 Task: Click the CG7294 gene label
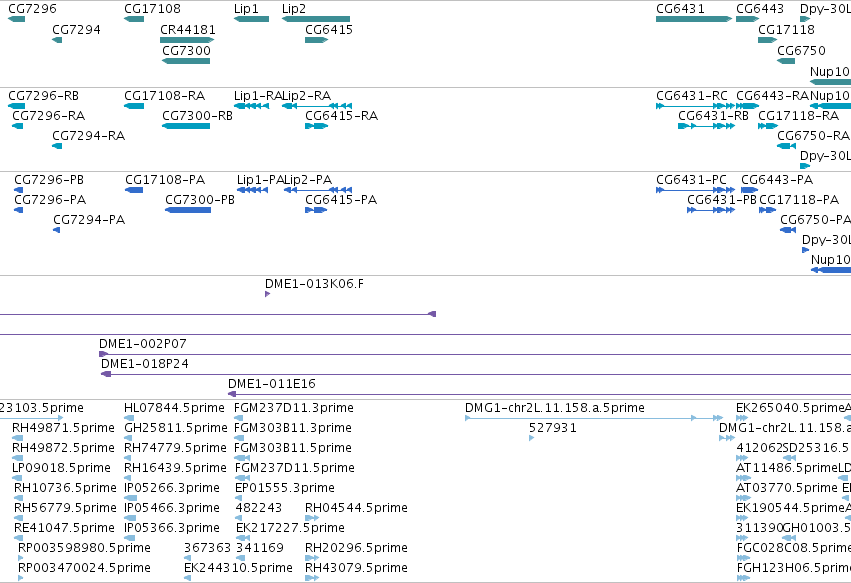coord(77,29)
